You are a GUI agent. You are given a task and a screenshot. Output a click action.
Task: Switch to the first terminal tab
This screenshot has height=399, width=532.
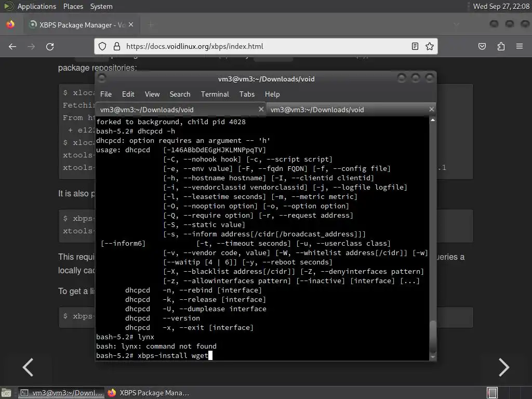[180, 110]
